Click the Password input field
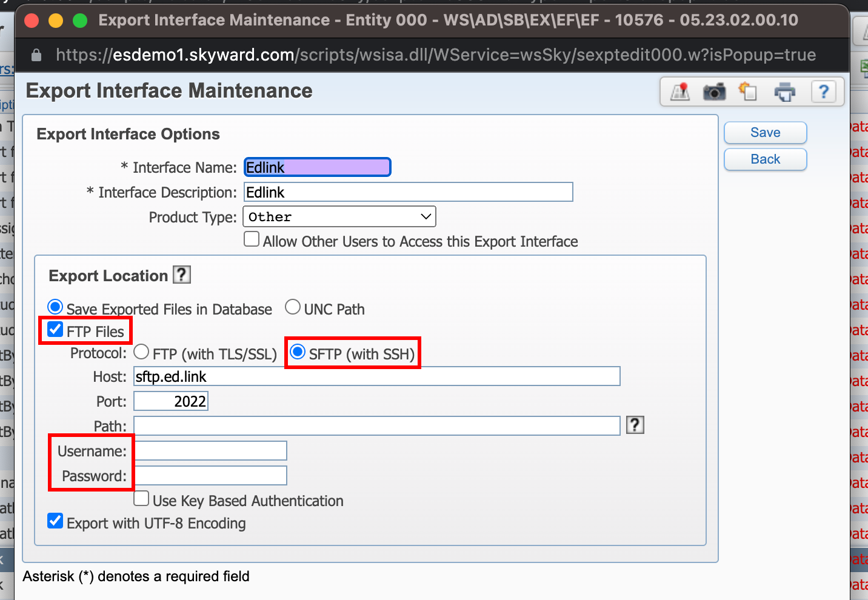 pyautogui.click(x=210, y=476)
